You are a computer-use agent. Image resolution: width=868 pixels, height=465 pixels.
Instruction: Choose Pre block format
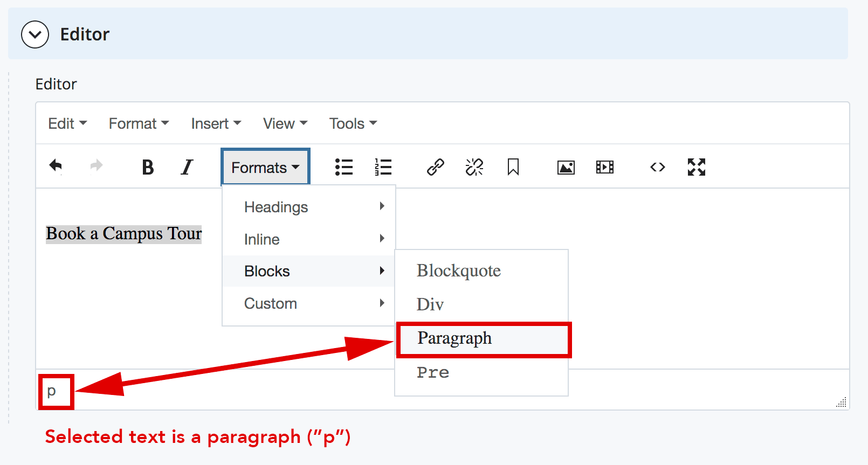[481, 372]
